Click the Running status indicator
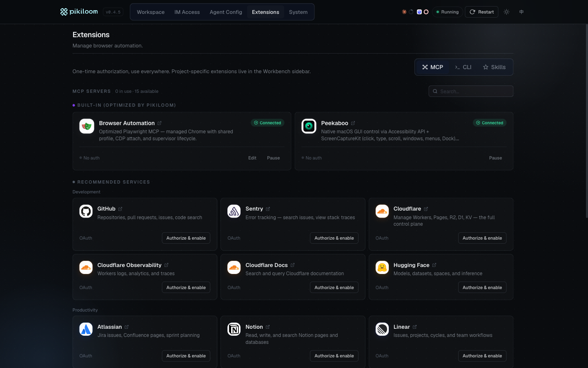This screenshot has width=588, height=368. (448, 12)
